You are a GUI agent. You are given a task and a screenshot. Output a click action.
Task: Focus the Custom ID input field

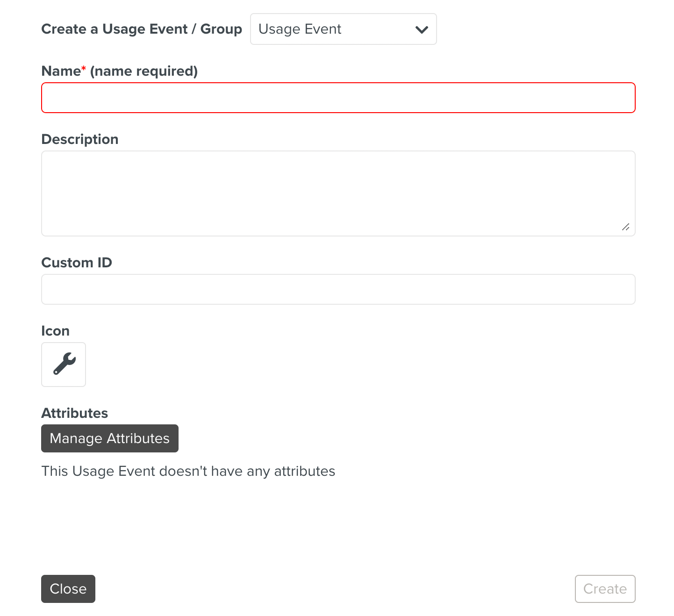coord(338,289)
